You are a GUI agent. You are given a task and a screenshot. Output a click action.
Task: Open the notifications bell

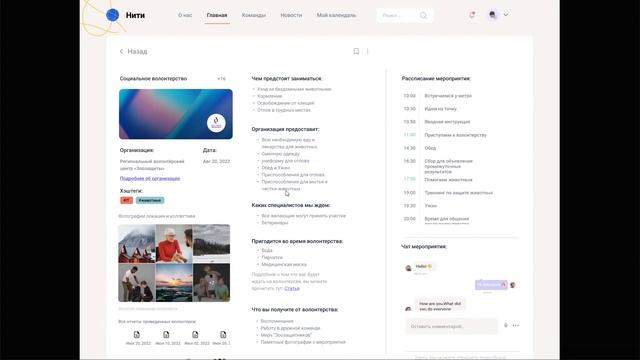pyautogui.click(x=472, y=15)
